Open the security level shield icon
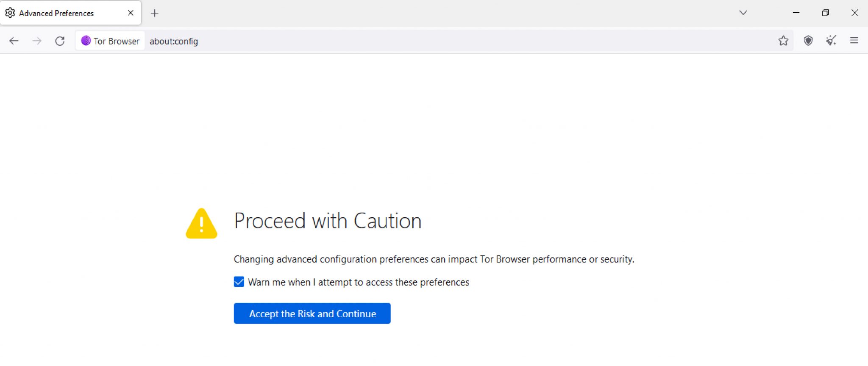Viewport: 868px width, 366px height. 808,41
